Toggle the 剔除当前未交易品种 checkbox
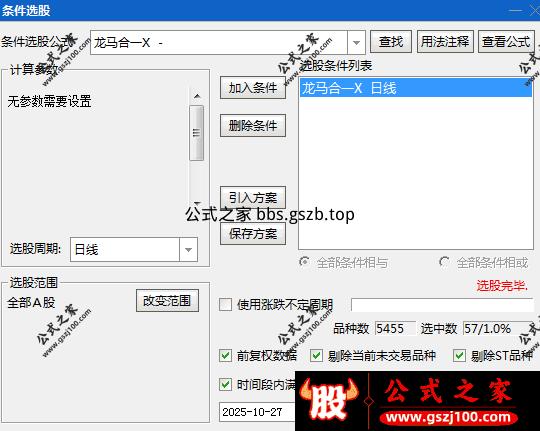The width and height of the screenshot is (540, 431). (316, 356)
